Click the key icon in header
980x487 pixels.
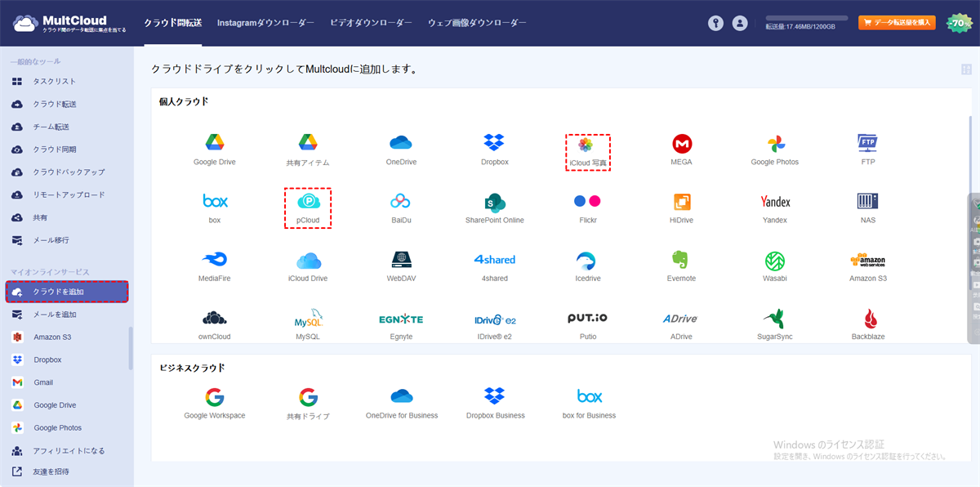(716, 24)
